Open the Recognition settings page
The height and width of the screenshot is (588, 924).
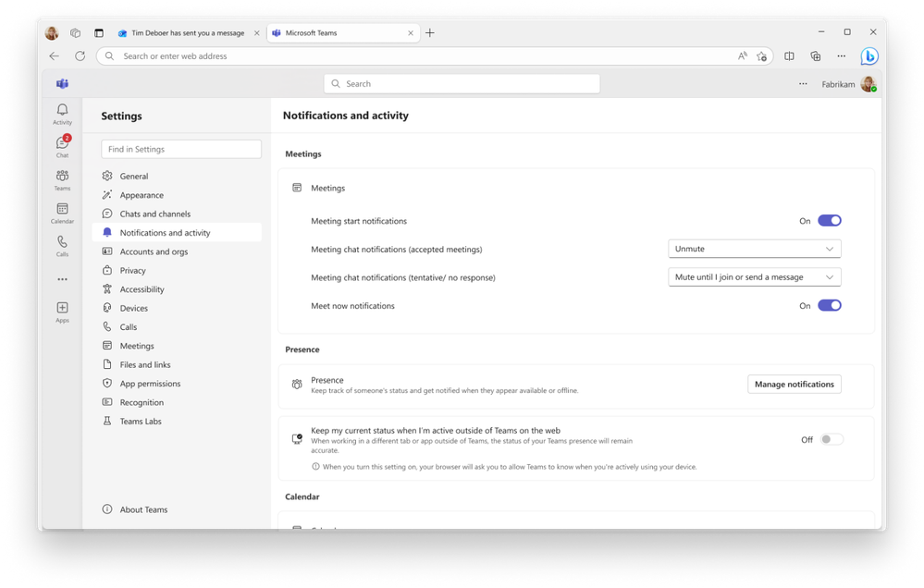[x=142, y=402]
